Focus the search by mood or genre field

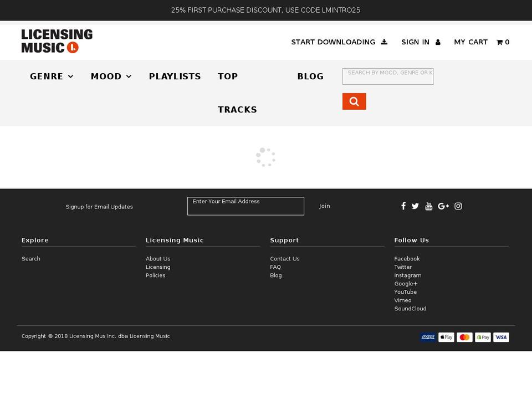(x=388, y=76)
